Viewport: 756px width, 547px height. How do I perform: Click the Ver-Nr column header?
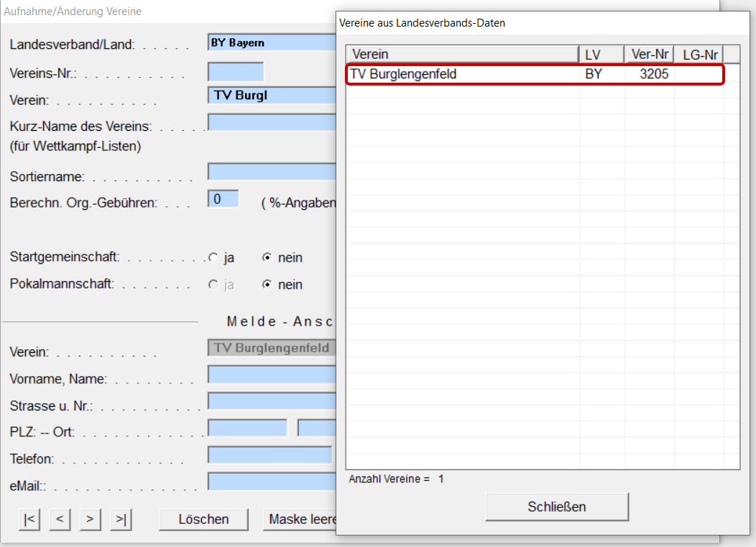point(649,55)
